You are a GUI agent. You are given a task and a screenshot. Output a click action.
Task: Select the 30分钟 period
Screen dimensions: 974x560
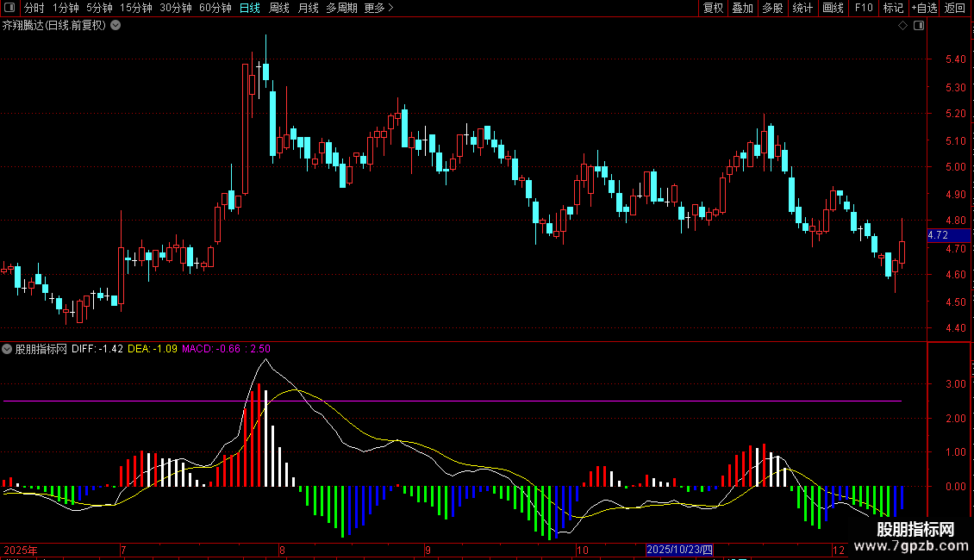point(176,8)
